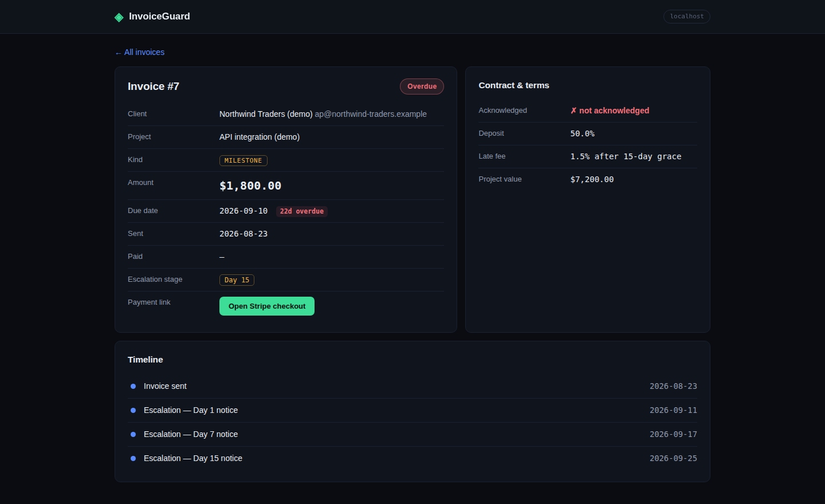825x504 pixels.
Task: Click the Overdue status badge
Action: [x=422, y=86]
